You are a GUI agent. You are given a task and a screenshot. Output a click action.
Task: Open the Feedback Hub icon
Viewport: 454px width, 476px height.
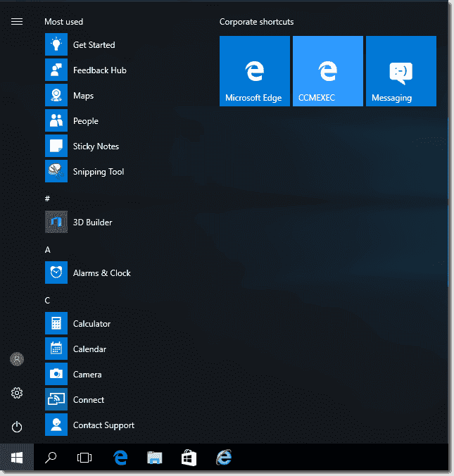click(x=56, y=70)
